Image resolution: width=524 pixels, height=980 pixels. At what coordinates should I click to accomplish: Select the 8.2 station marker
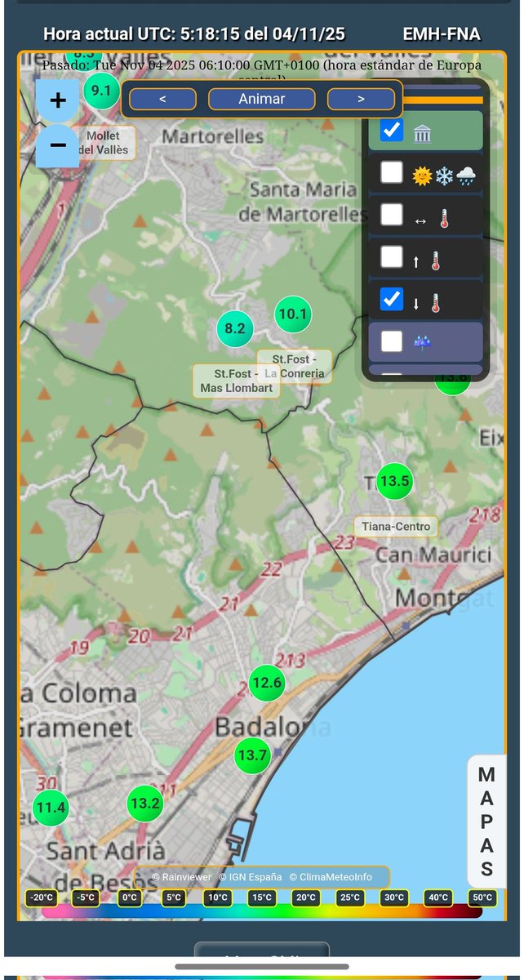coord(235,328)
